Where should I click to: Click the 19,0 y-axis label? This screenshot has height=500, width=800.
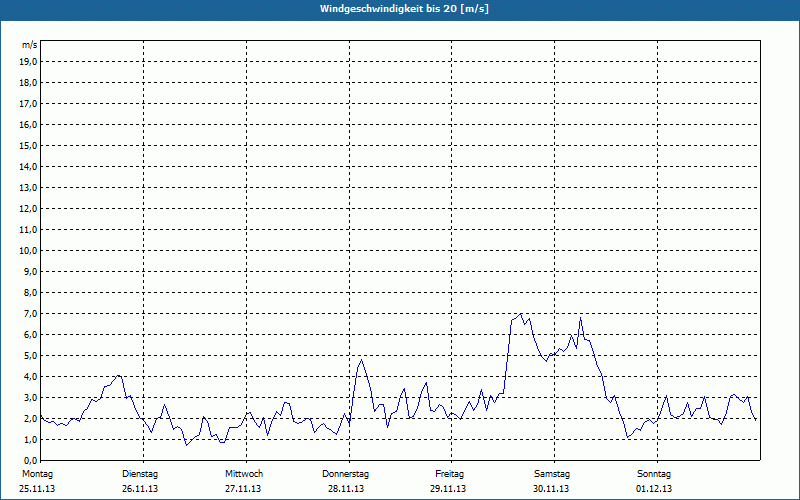[28, 62]
